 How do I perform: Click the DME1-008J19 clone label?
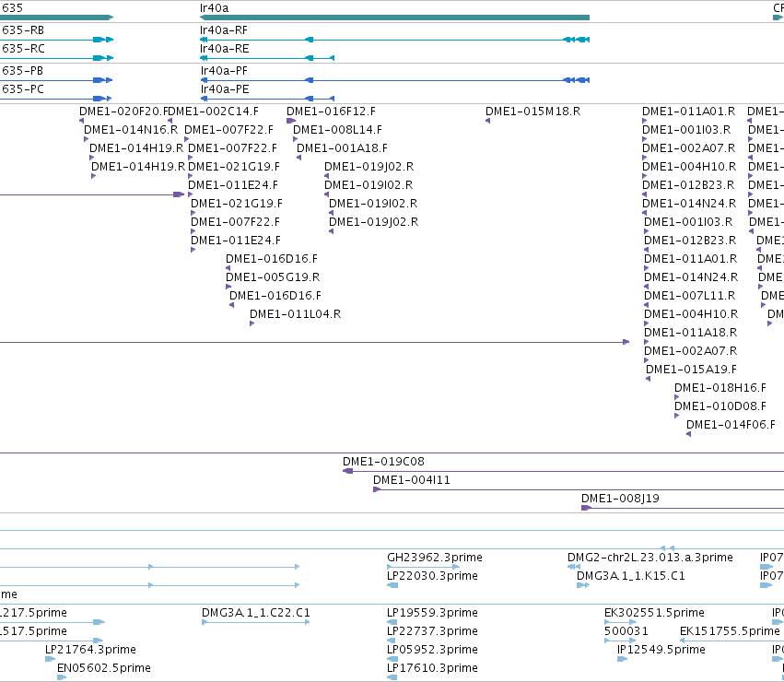click(x=620, y=499)
